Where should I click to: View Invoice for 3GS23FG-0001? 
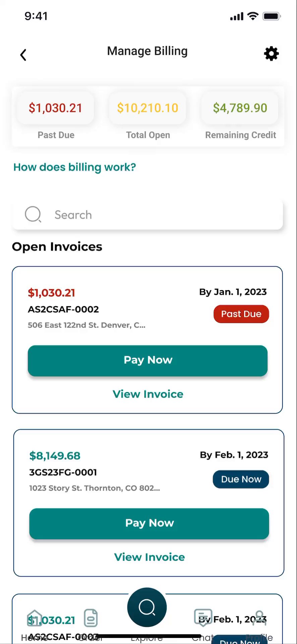[x=150, y=557]
